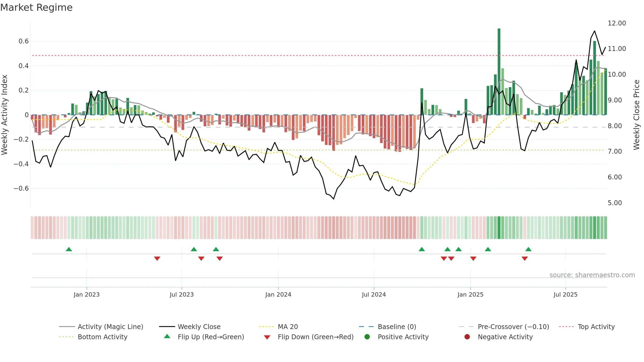
Task: Click the last Flip Down marker in spring 2025
Action: (x=525, y=258)
